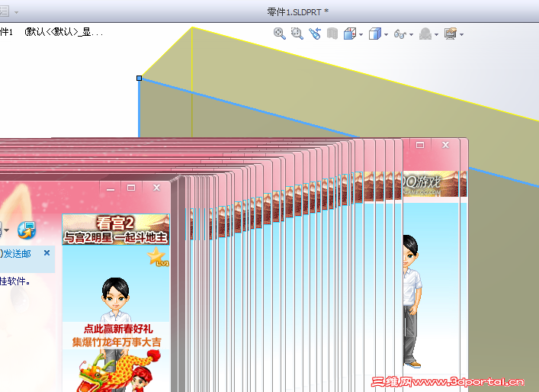Click the 发送邮 link text
The width and height of the screenshot is (539, 392).
point(17,254)
